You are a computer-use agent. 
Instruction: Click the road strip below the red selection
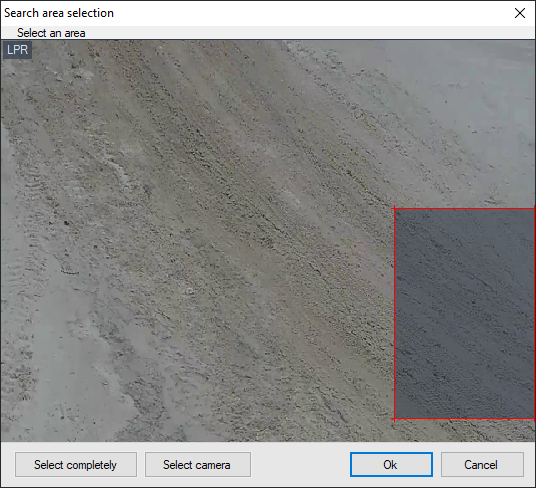pyautogui.click(x=464, y=431)
